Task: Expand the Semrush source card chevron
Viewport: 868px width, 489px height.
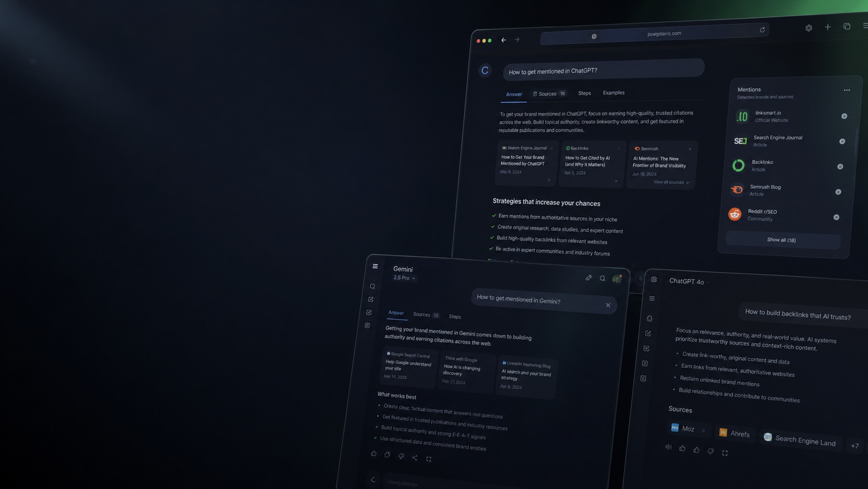Action: coord(690,149)
